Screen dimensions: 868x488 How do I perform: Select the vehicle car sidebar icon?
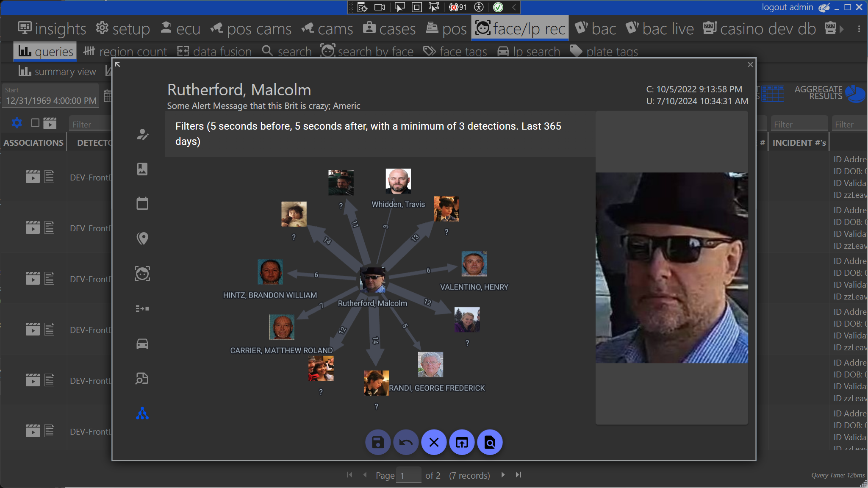pyautogui.click(x=142, y=344)
